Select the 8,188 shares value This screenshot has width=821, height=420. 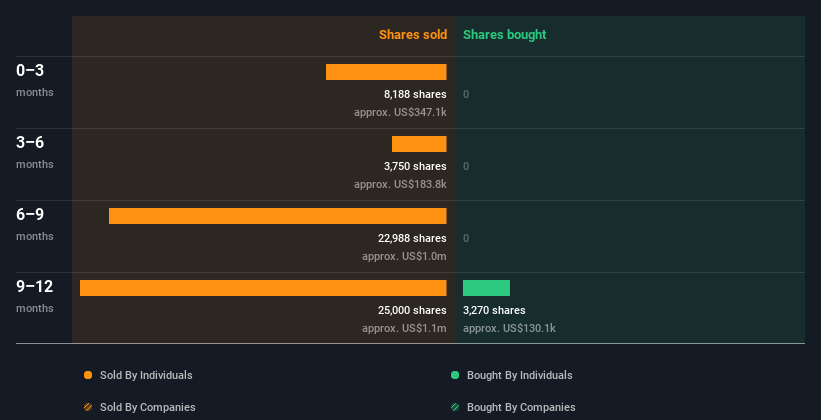415,94
